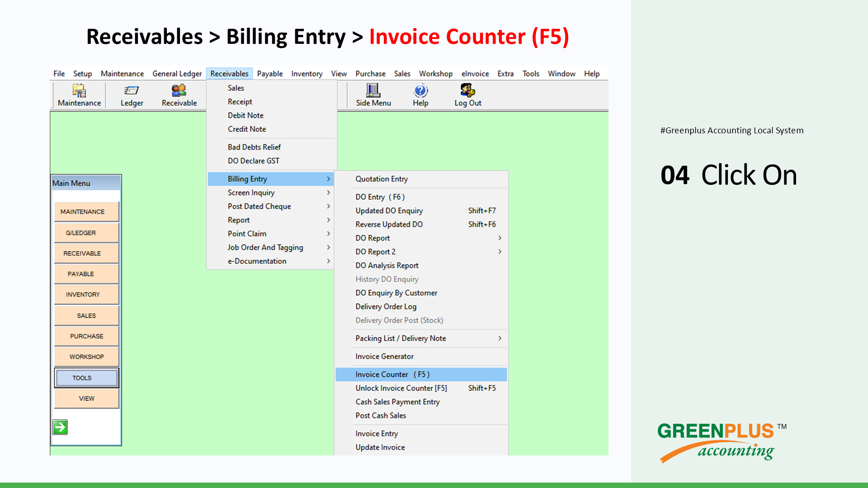
Task: Click the Maintenance toolbar icon
Action: click(x=79, y=95)
